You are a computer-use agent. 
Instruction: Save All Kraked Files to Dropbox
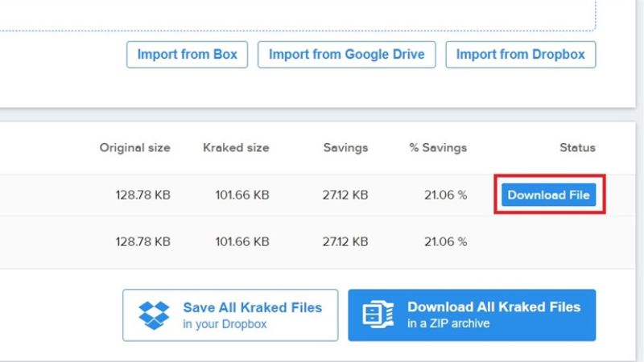click(x=230, y=315)
